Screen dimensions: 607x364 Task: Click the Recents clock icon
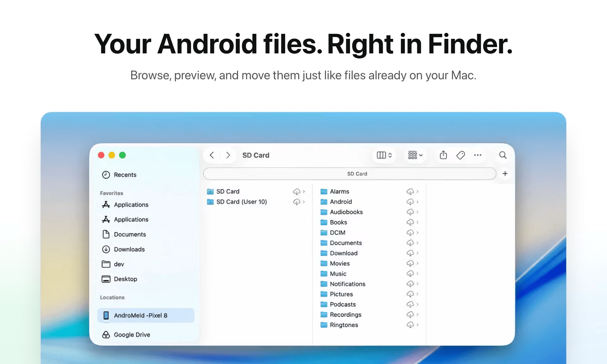[x=106, y=175]
